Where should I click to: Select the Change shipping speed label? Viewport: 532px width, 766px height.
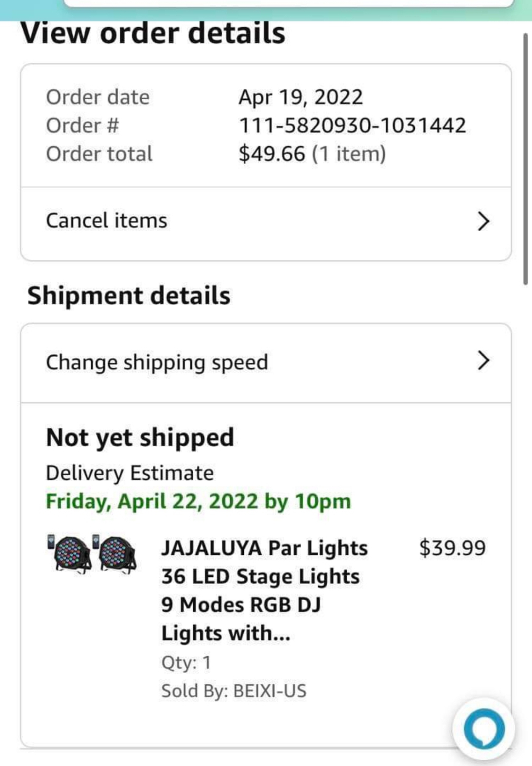pyautogui.click(x=157, y=363)
